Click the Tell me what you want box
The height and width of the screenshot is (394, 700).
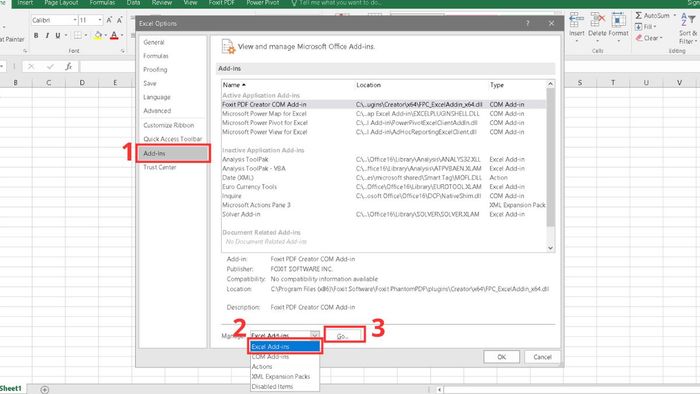tap(336, 3)
